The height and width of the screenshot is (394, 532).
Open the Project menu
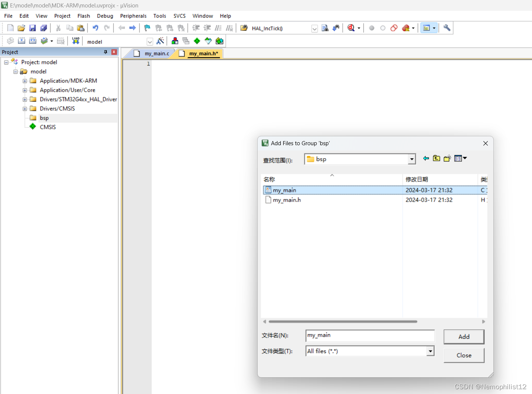tap(62, 16)
